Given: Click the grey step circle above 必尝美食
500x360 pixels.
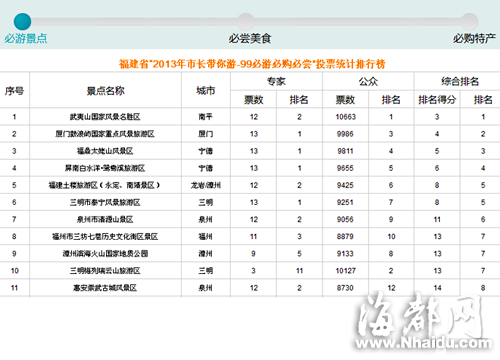Looking at the screenshot, I should click(246, 22).
